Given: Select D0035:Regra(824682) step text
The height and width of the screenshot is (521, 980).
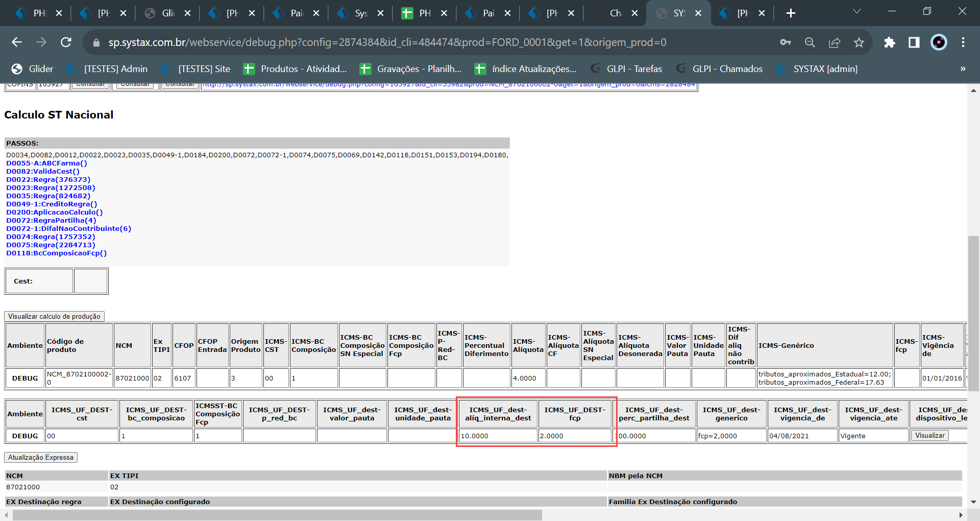Looking at the screenshot, I should click(x=48, y=196).
